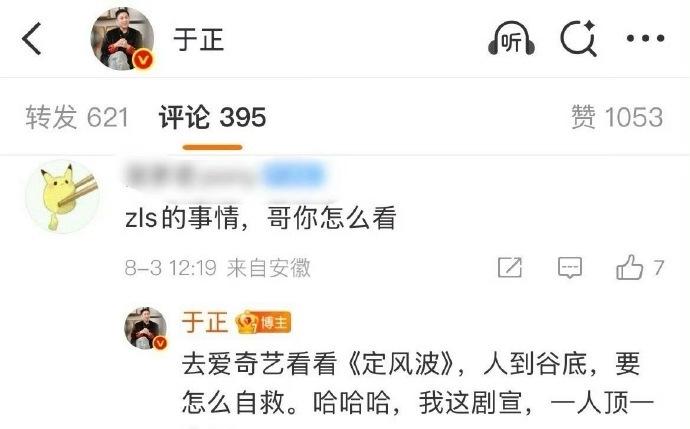
Task: Tap the 于正 name in the header
Action: pyautogui.click(x=198, y=39)
